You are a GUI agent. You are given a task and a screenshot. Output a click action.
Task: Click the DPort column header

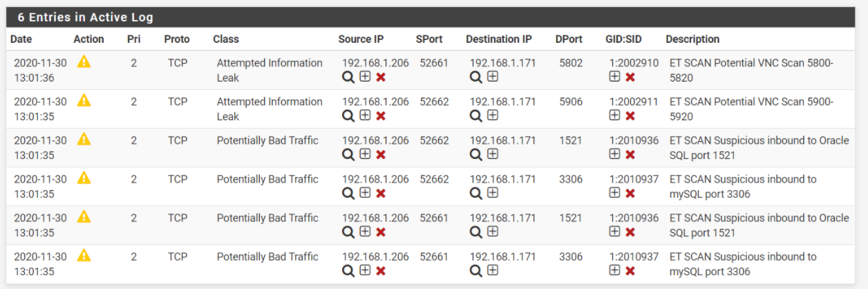click(569, 39)
